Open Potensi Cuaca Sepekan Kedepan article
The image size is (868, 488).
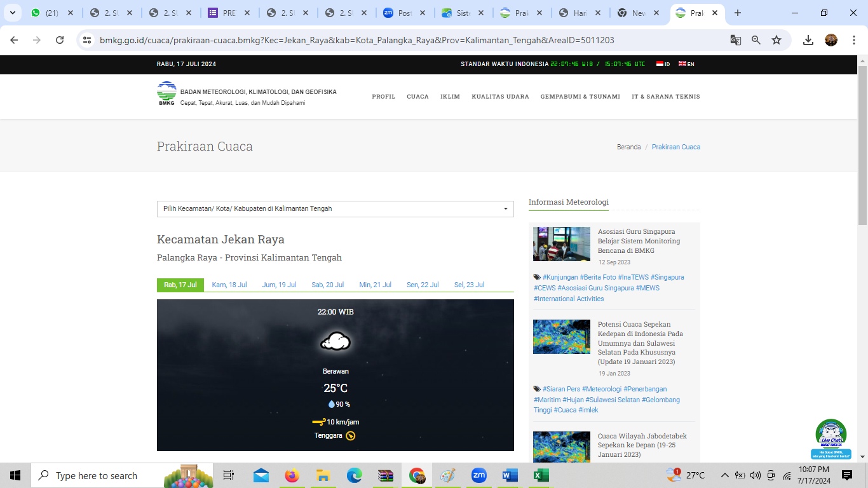pos(641,343)
